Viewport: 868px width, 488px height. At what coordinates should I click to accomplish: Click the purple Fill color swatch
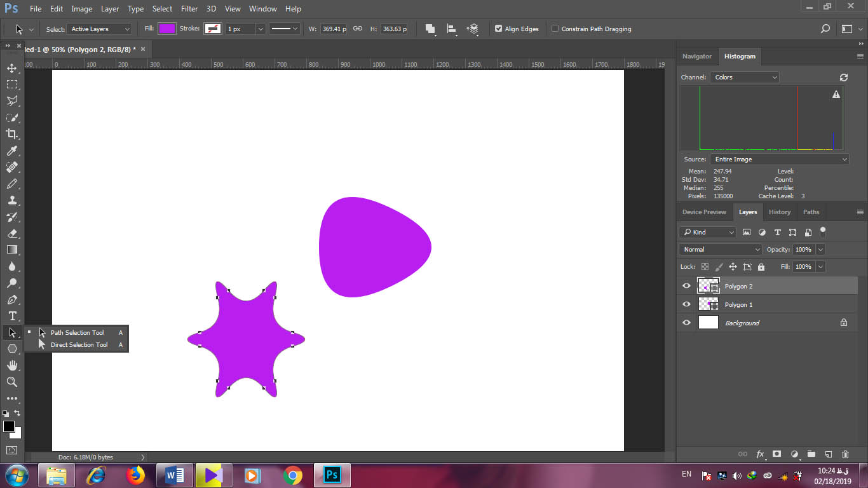click(x=167, y=29)
